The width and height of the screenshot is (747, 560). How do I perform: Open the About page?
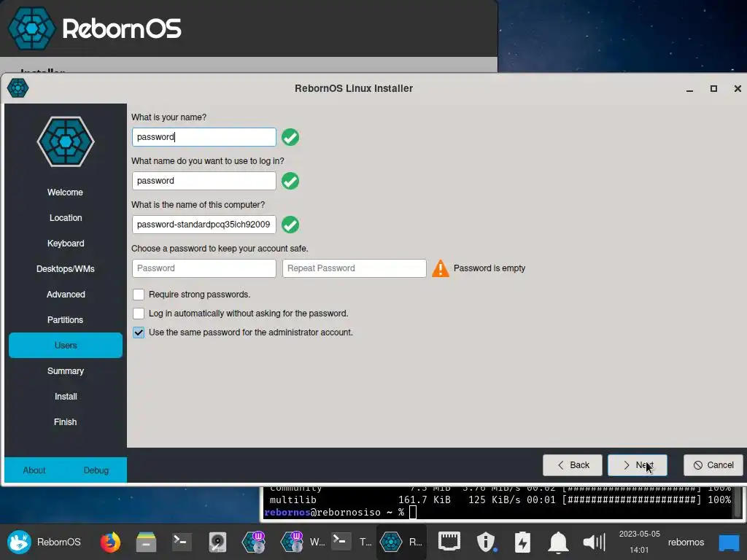click(34, 470)
